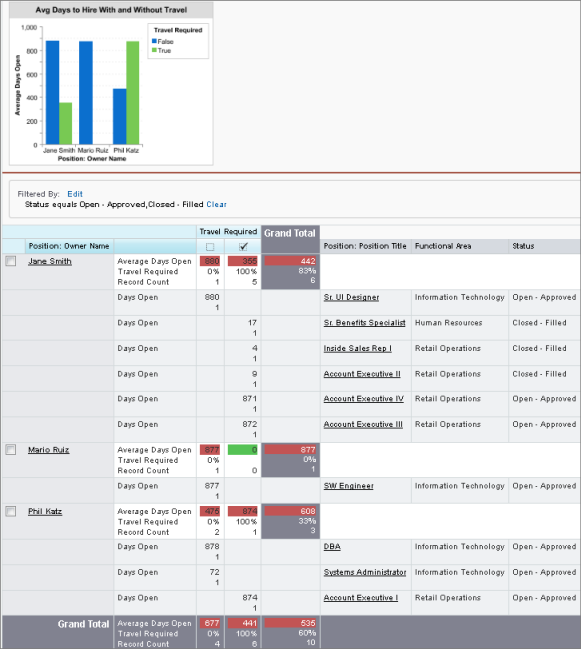Open the Jane Smith owner link
The width and height of the screenshot is (581, 649).
50,261
